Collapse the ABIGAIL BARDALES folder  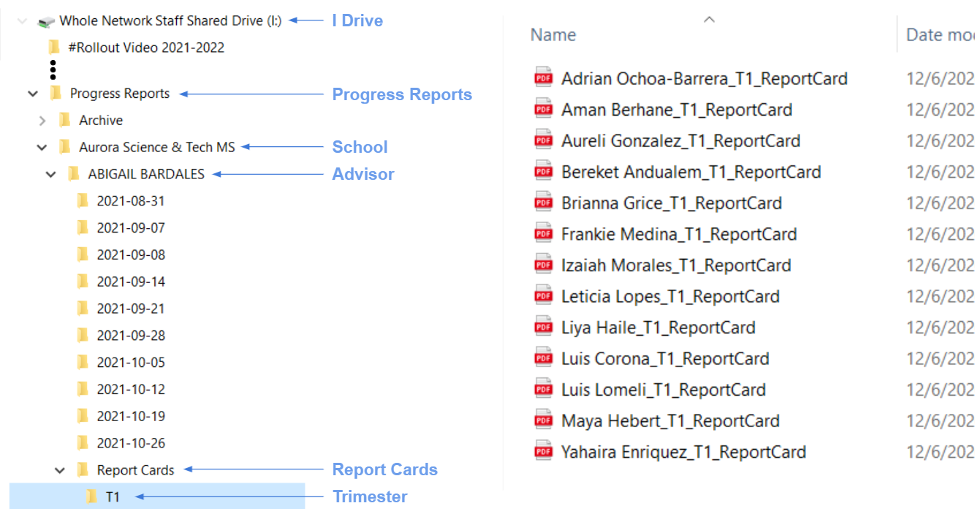click(x=51, y=174)
